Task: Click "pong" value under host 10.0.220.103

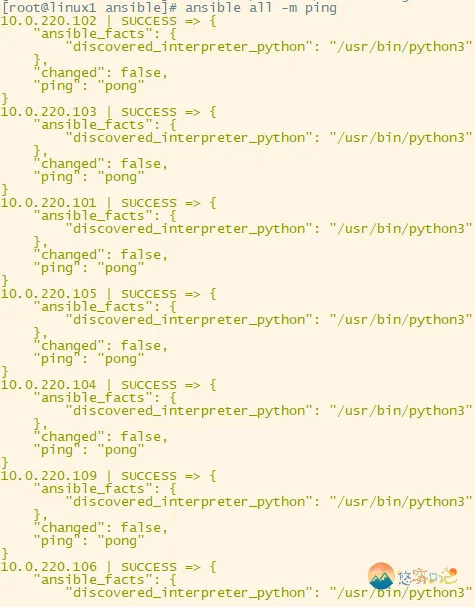Action: click(121, 177)
